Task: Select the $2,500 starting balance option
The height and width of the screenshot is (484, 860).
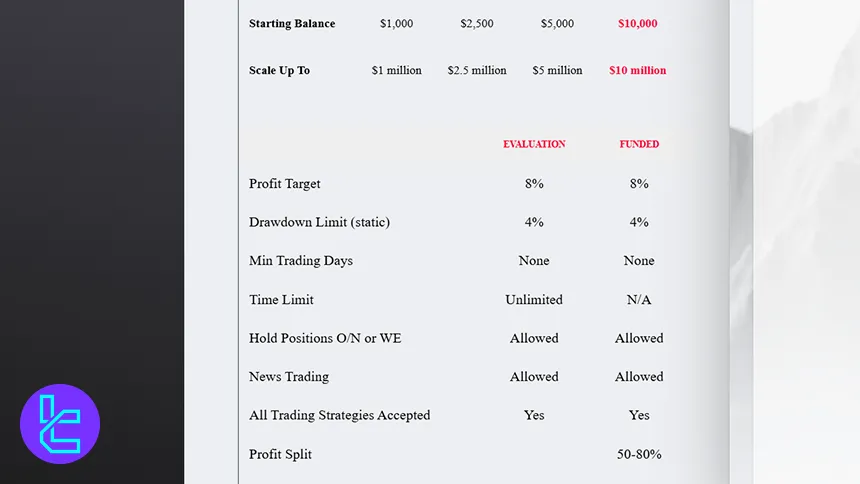Action: (x=476, y=24)
